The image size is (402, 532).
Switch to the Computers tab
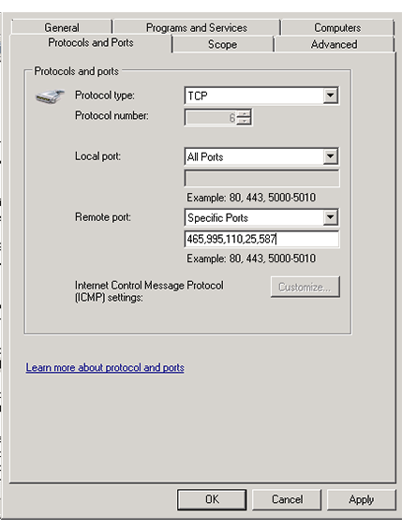point(337,27)
